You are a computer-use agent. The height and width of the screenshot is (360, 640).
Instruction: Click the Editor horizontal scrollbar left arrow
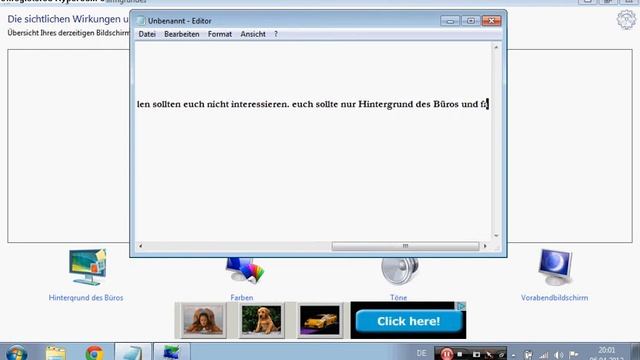point(140,246)
